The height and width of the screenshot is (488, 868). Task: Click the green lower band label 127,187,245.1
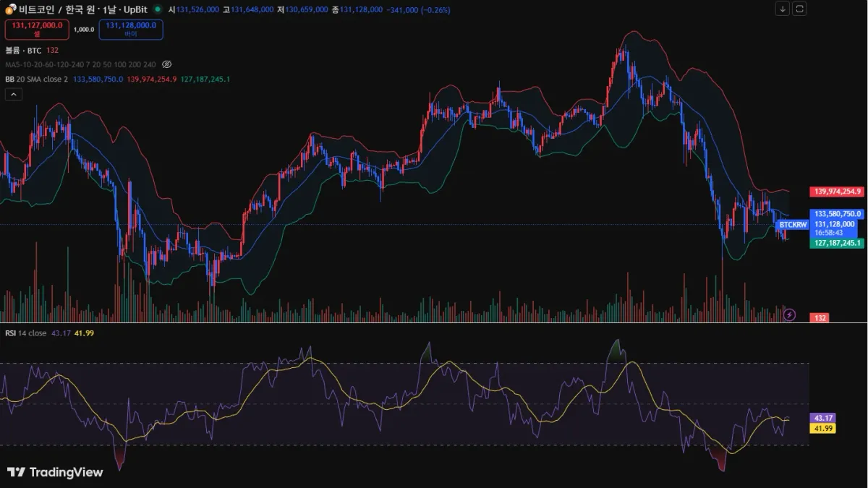(837, 243)
